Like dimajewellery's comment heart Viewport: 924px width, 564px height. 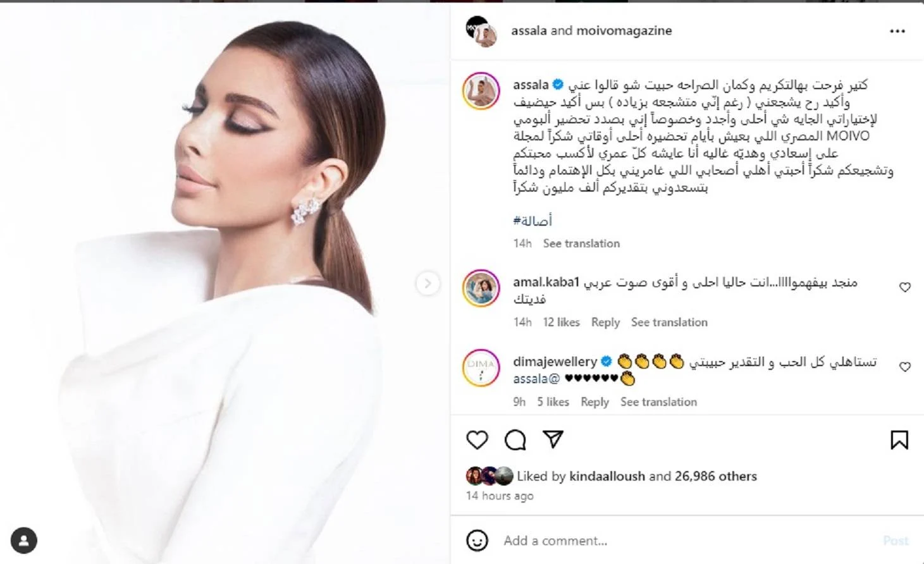pos(905,367)
